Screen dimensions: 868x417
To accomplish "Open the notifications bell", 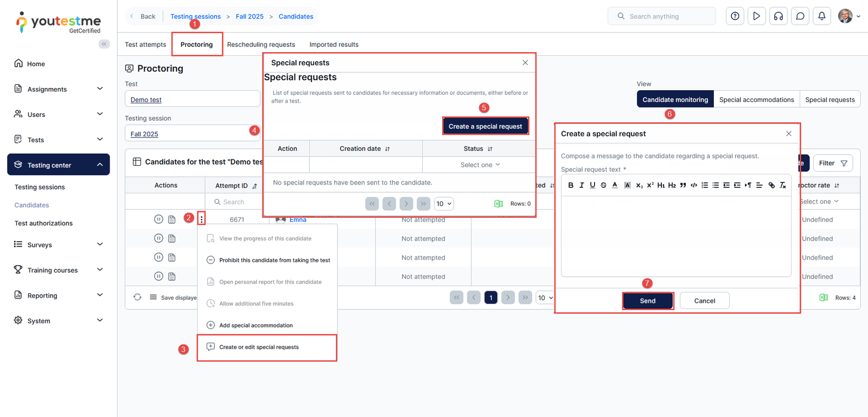I will [x=821, y=16].
